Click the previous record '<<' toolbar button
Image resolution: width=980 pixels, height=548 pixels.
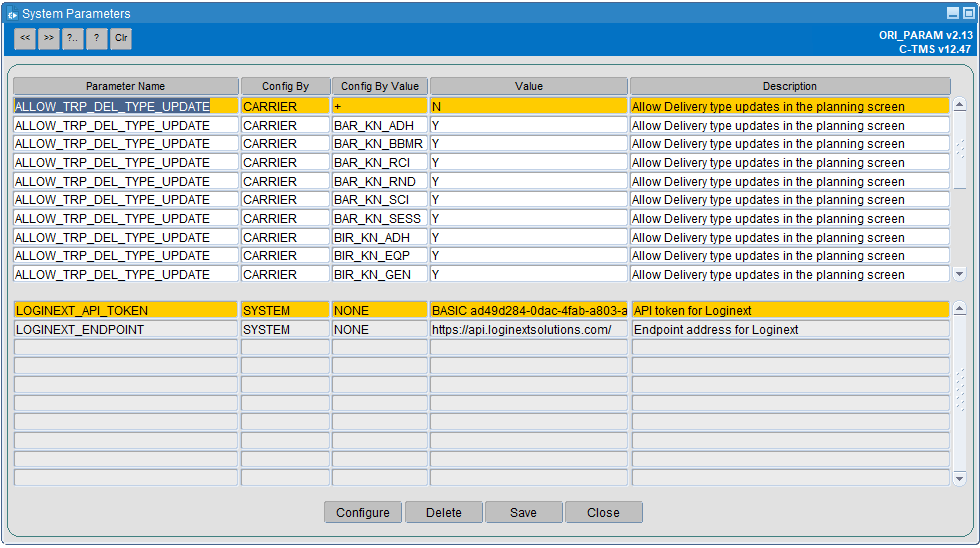[25, 38]
